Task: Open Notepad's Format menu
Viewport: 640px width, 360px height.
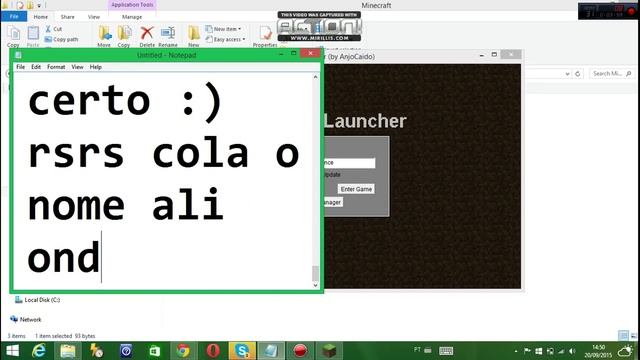Action: tap(56, 67)
